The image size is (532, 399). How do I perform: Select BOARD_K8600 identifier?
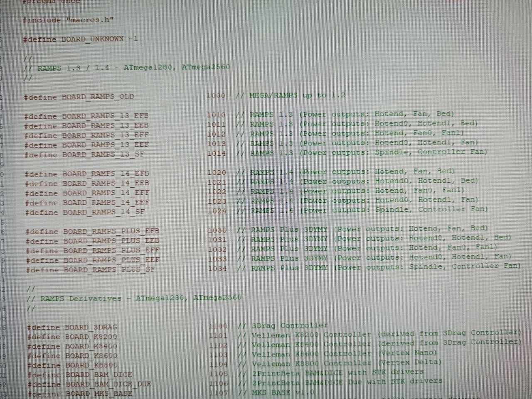click(91, 356)
